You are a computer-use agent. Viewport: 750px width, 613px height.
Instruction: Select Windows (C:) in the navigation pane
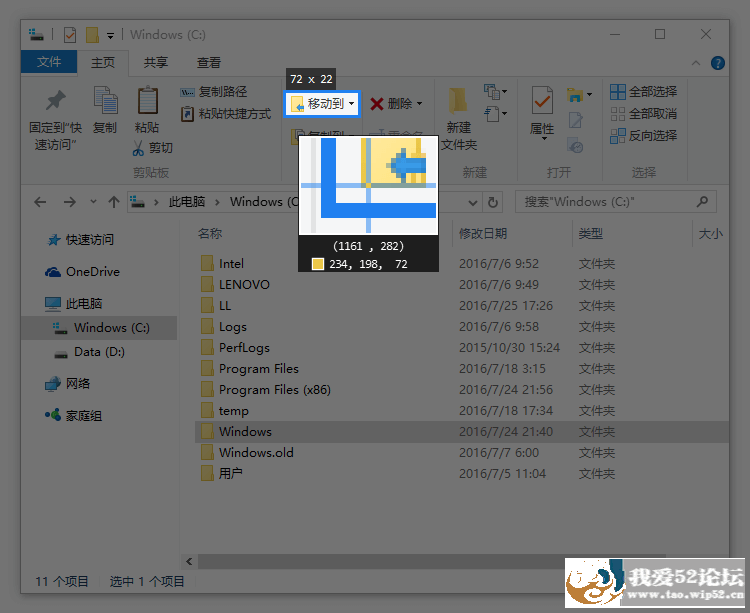coord(100,328)
